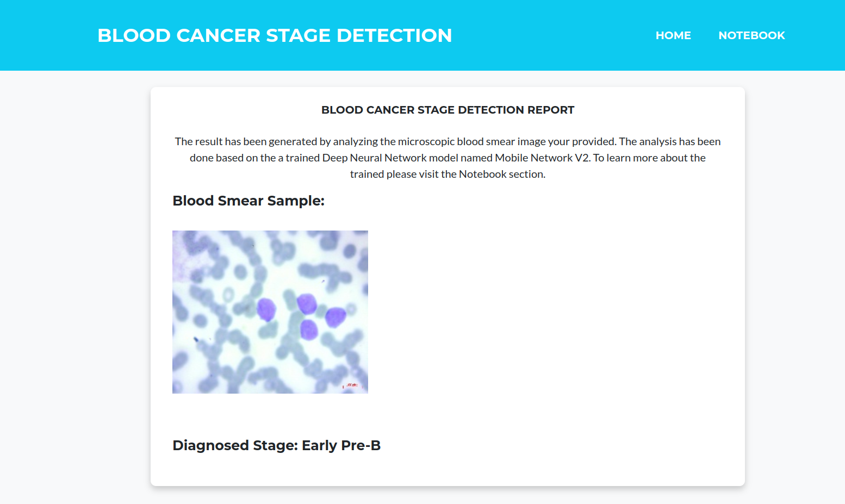Screen dimensions: 845x504
Task: Click the report description paragraph
Action: (447, 157)
